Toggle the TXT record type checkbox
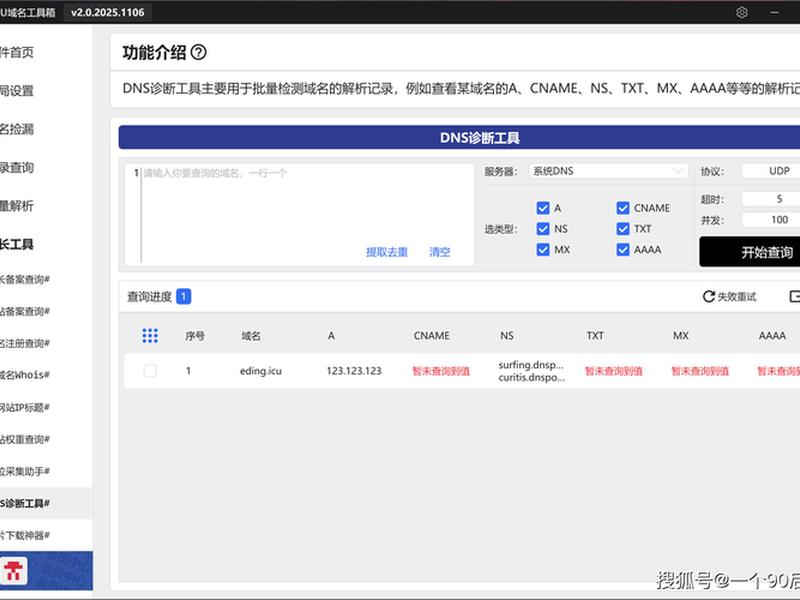Screen dimensions: 800x600 [x=623, y=229]
